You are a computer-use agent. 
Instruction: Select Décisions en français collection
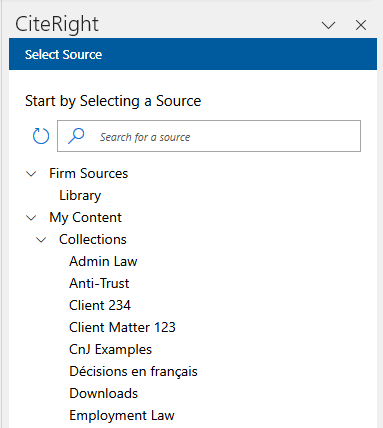coord(133,371)
